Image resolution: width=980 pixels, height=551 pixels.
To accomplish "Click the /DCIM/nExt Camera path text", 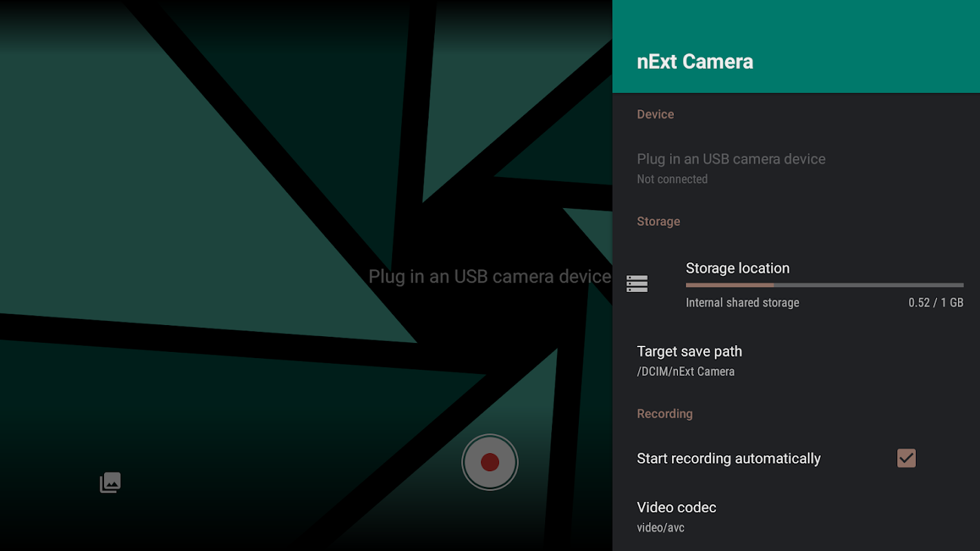I will coord(686,372).
